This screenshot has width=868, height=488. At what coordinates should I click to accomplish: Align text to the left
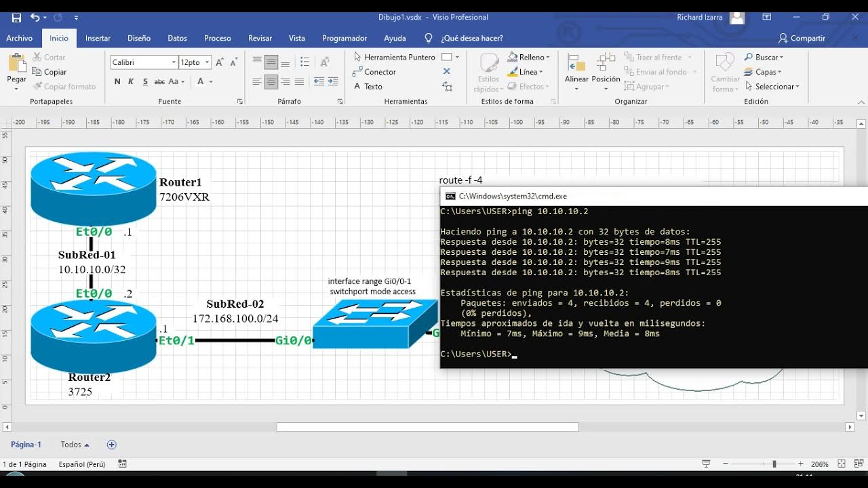pos(257,81)
